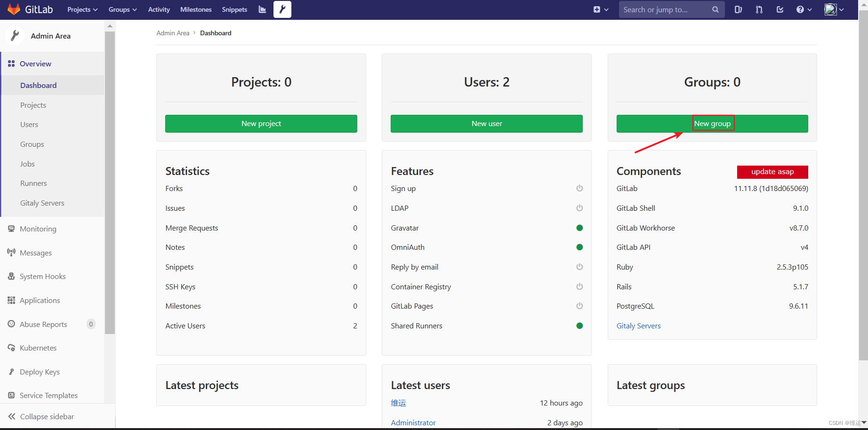Click the GitLab fox logo
This screenshot has height=430, width=868.
tap(14, 9)
